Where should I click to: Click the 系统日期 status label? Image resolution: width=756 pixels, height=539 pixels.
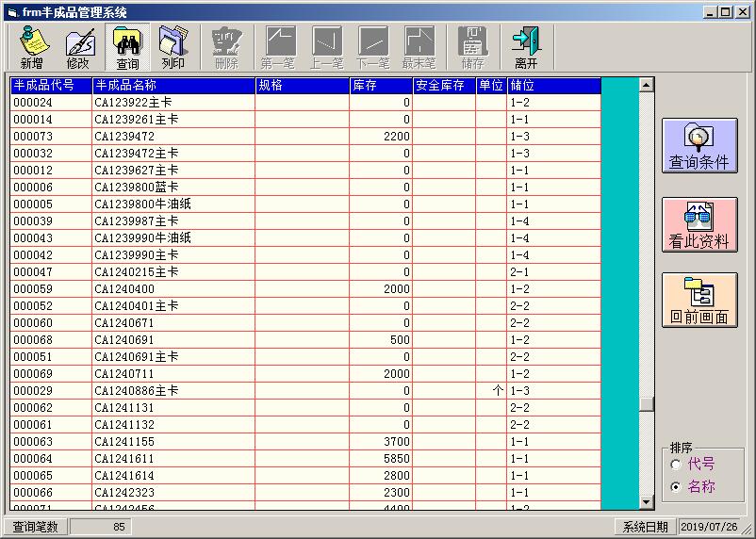click(645, 527)
